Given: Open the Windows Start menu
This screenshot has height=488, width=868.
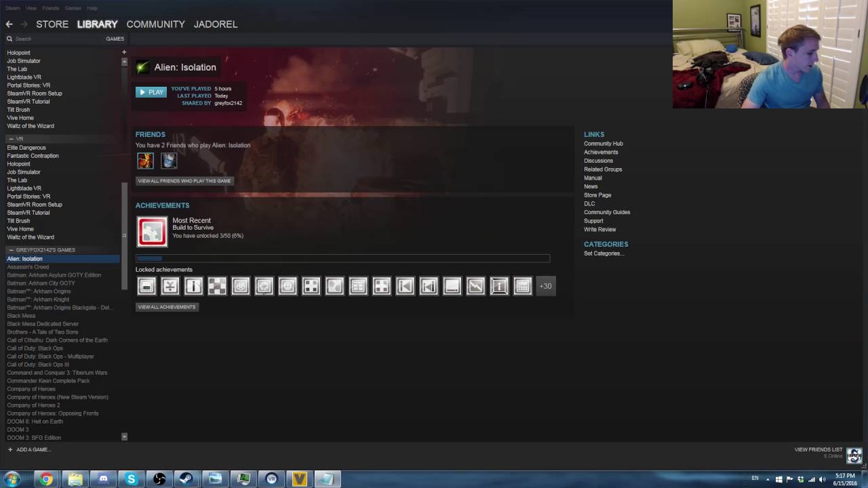Looking at the screenshot, I should tap(12, 479).
